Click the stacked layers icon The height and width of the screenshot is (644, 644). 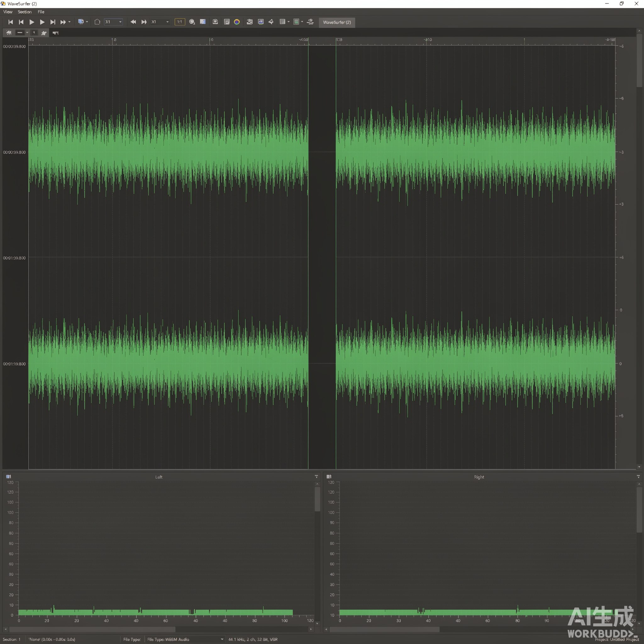point(249,22)
